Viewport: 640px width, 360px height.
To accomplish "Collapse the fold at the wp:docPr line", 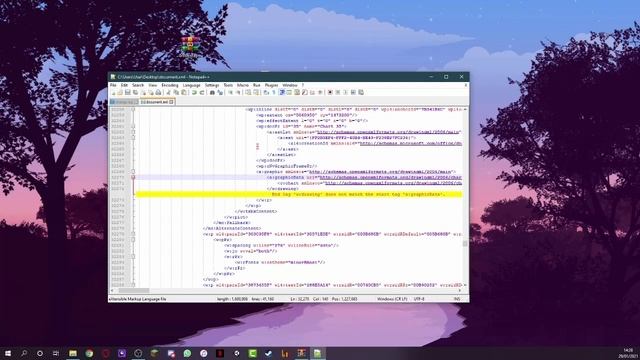I will pos(133,126).
